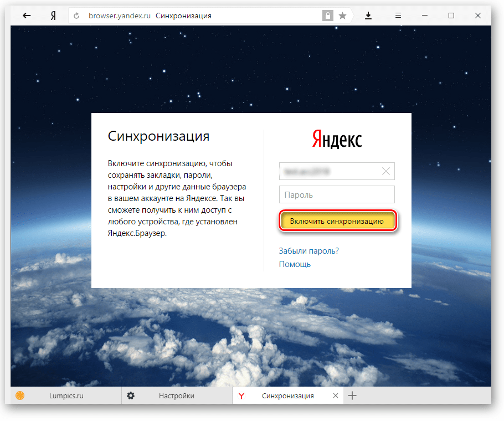The width and height of the screenshot is (504, 421).
Task: Reload the page with the refresh icon
Action: coord(76,16)
